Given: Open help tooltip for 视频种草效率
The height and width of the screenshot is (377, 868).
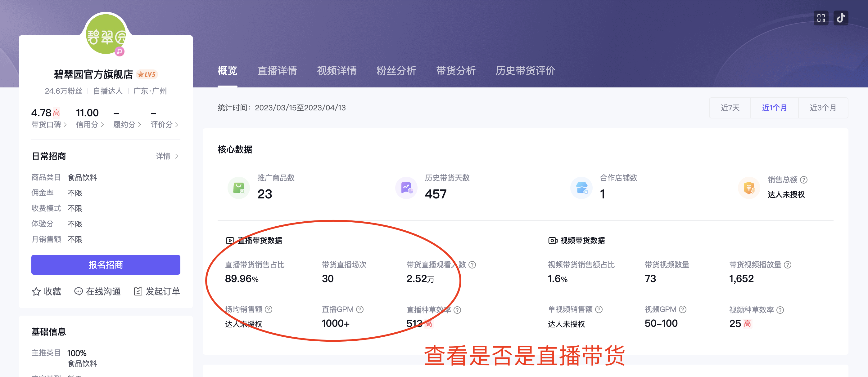Looking at the screenshot, I should pyautogui.click(x=780, y=310).
